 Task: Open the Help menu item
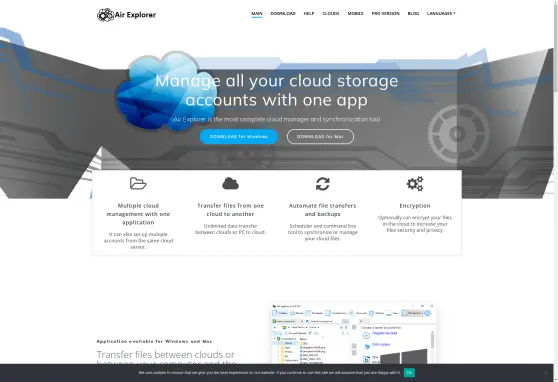[x=309, y=14]
